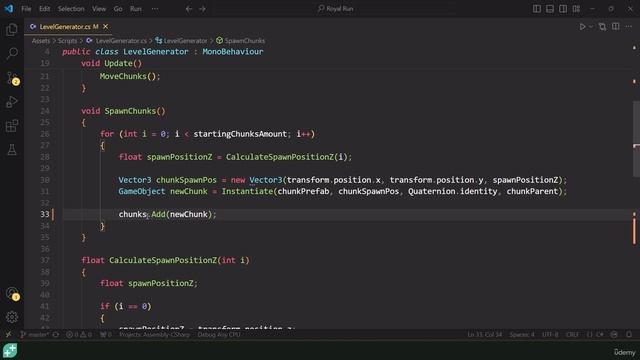
Task: Open the Edit menu
Action: click(x=44, y=9)
